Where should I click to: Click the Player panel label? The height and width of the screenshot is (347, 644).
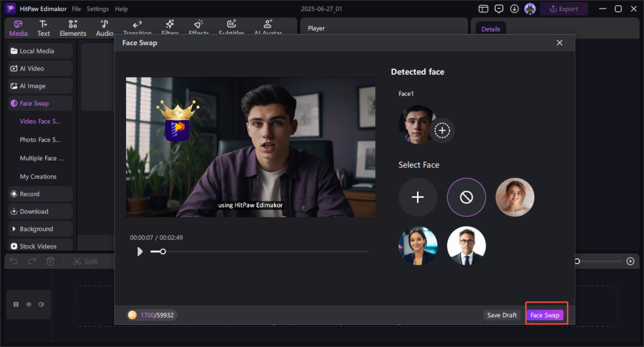(316, 28)
